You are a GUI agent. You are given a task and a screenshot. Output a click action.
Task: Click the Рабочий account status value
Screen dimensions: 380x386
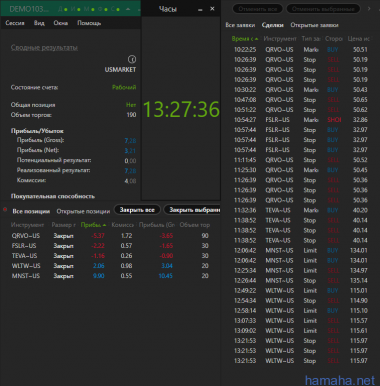[124, 87]
